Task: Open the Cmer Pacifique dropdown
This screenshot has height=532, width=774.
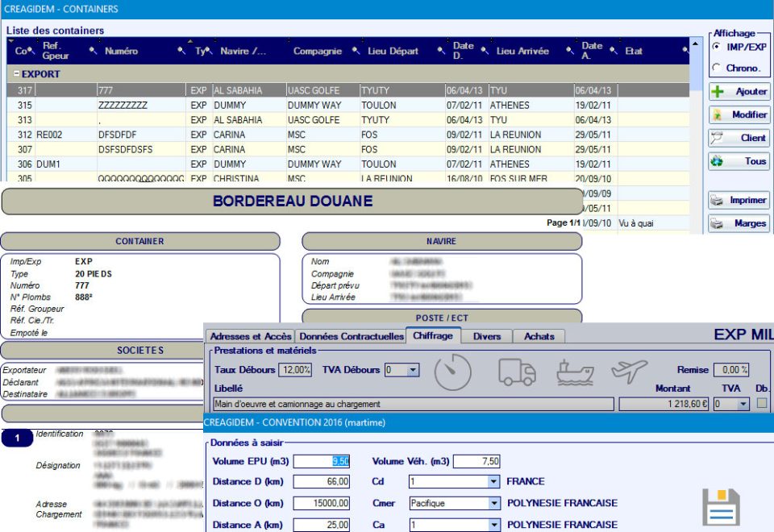Action: pos(493,503)
